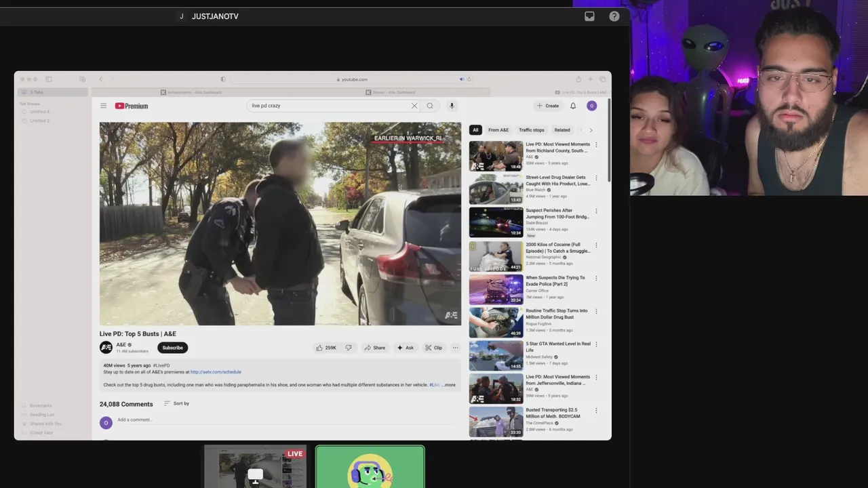Open the A&E channel avatar
868x488 pixels.
click(106, 348)
